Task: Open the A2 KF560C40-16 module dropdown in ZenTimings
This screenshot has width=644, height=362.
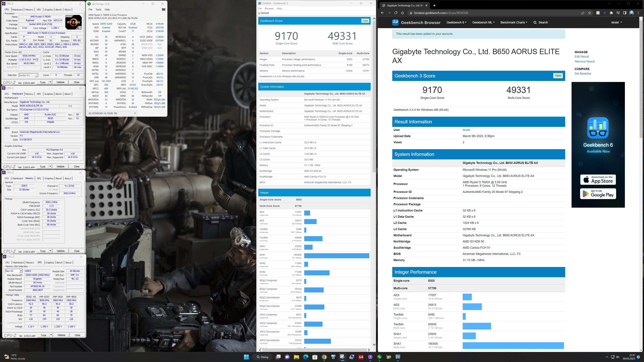Action: [112, 113]
